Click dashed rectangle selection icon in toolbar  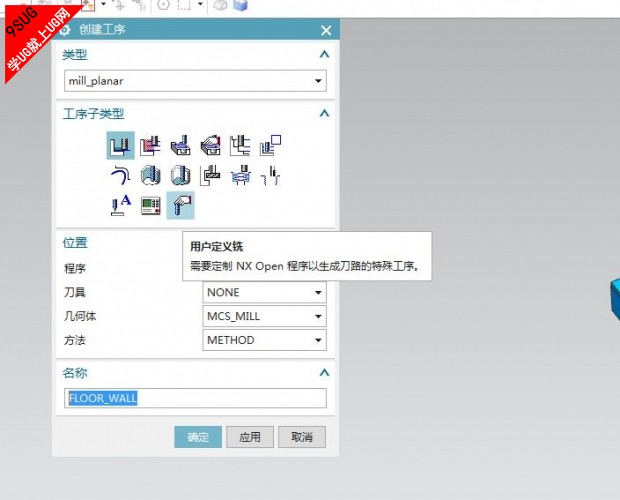184,5
